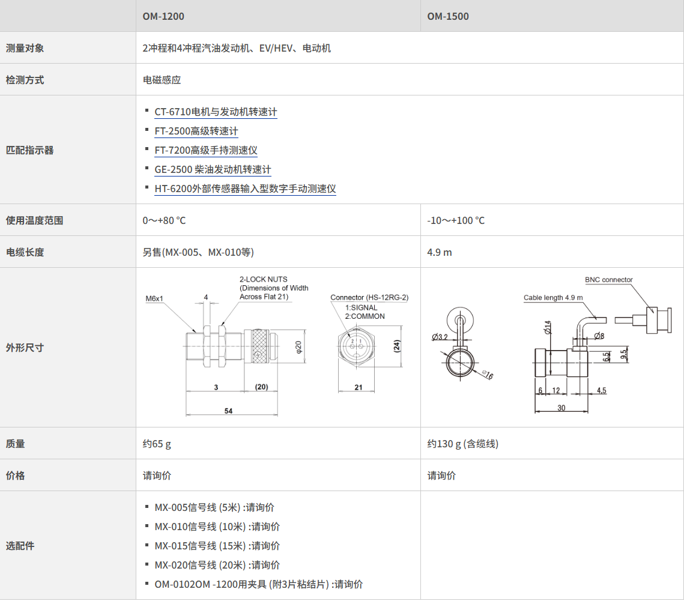Image resolution: width=684 pixels, height=616 pixels.
Task: Click 请询价 under OM-1200 price
Action: (157, 476)
